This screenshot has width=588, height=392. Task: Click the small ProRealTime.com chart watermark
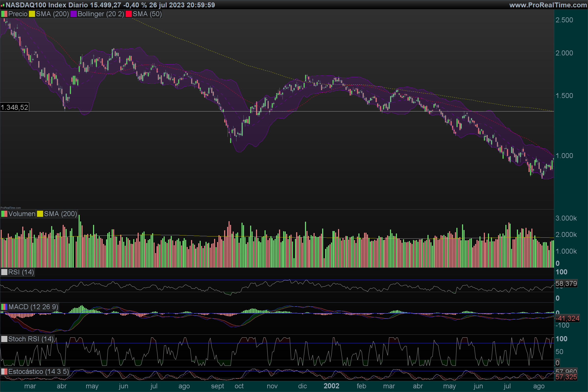11,208
